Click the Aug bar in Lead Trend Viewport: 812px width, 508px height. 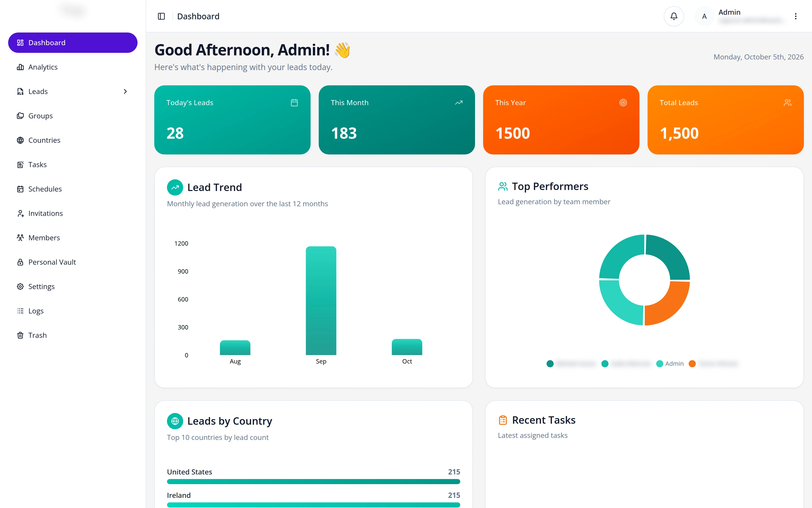point(235,348)
